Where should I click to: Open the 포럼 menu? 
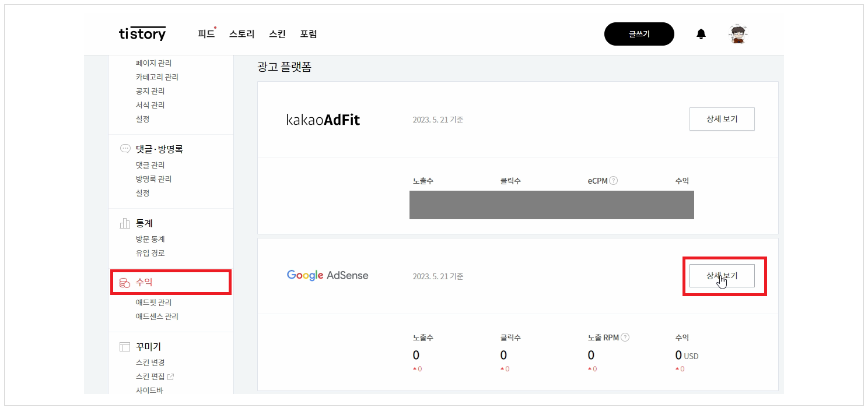tap(308, 34)
